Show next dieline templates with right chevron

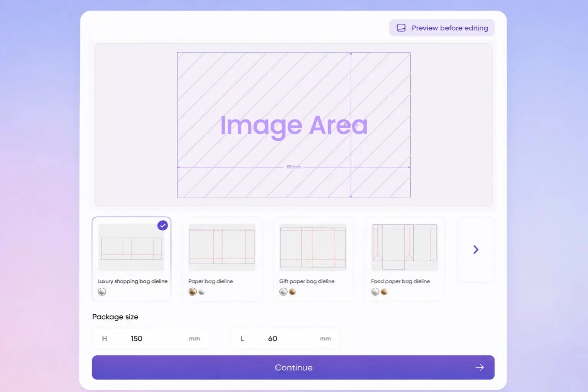coord(476,250)
